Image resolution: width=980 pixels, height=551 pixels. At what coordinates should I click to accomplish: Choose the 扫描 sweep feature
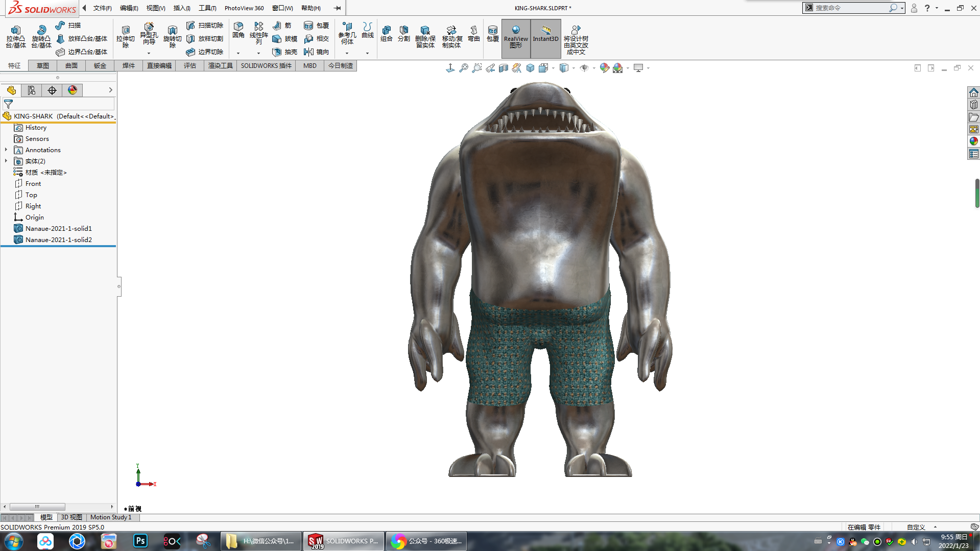coord(68,25)
